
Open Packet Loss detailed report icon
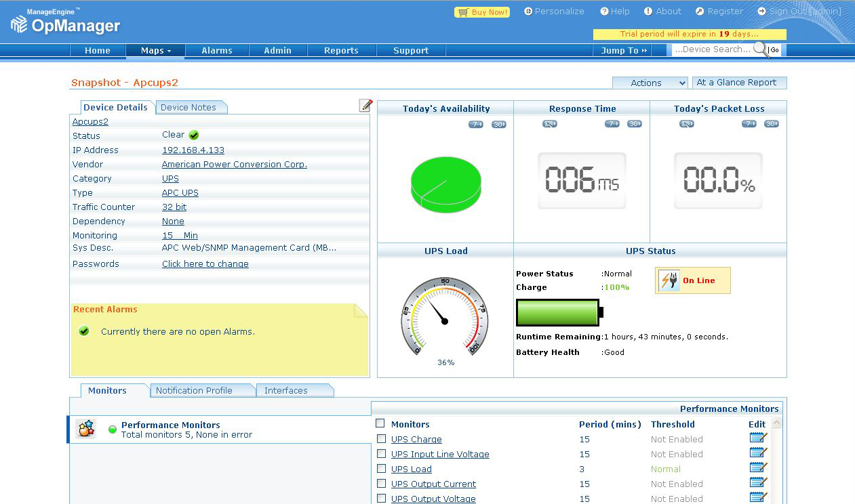pos(687,124)
